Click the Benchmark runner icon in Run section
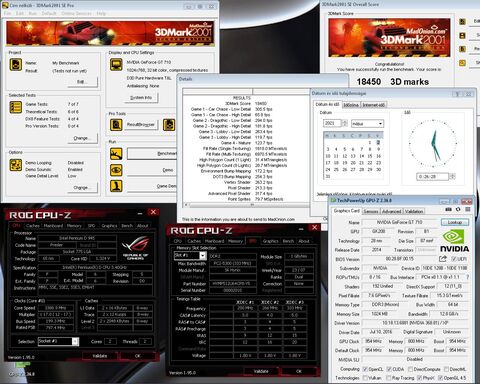The image size is (480, 384). [116, 154]
